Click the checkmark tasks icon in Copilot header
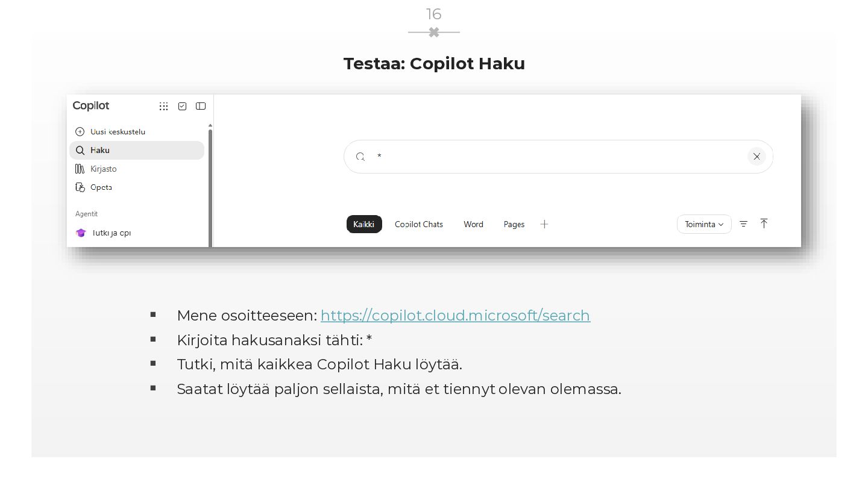This screenshot has height=488, width=868. 182,106
